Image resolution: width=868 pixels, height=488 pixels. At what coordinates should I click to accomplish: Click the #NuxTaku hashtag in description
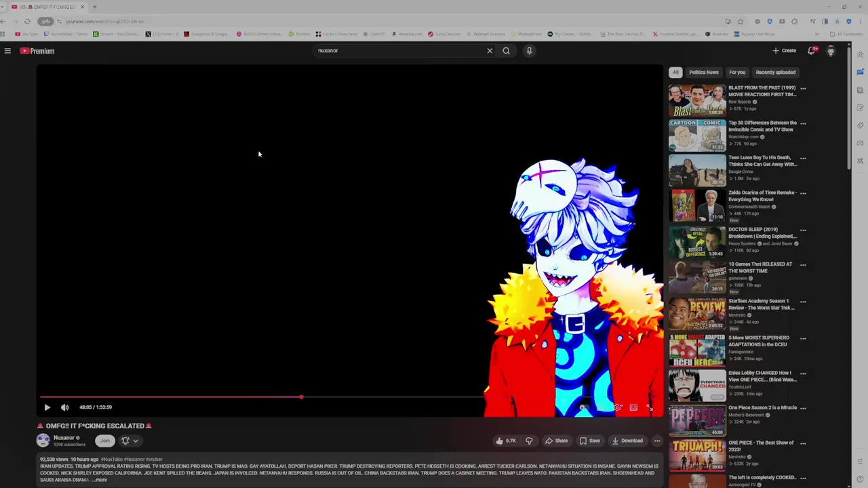coord(112,460)
